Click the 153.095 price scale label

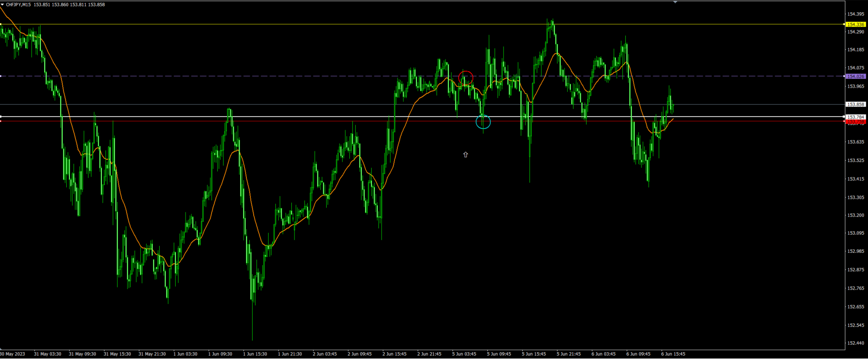(855, 233)
